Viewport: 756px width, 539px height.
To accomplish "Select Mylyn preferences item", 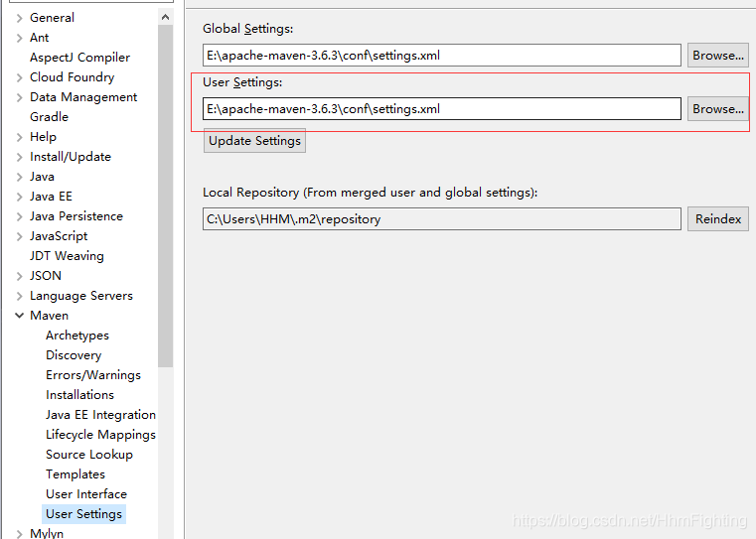I will click(x=47, y=533).
